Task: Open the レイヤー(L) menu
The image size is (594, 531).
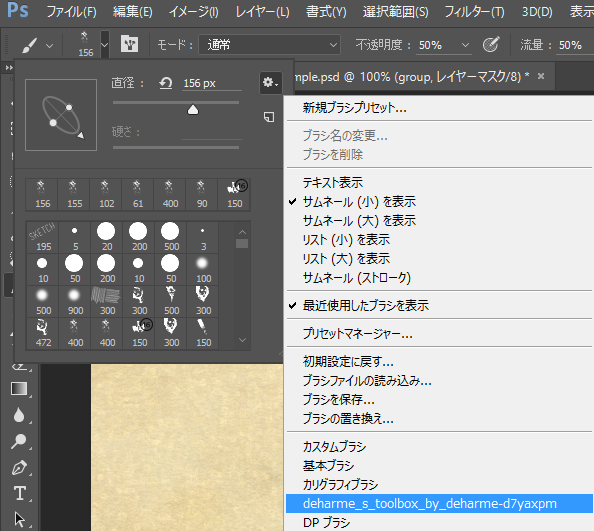Action: [263, 12]
